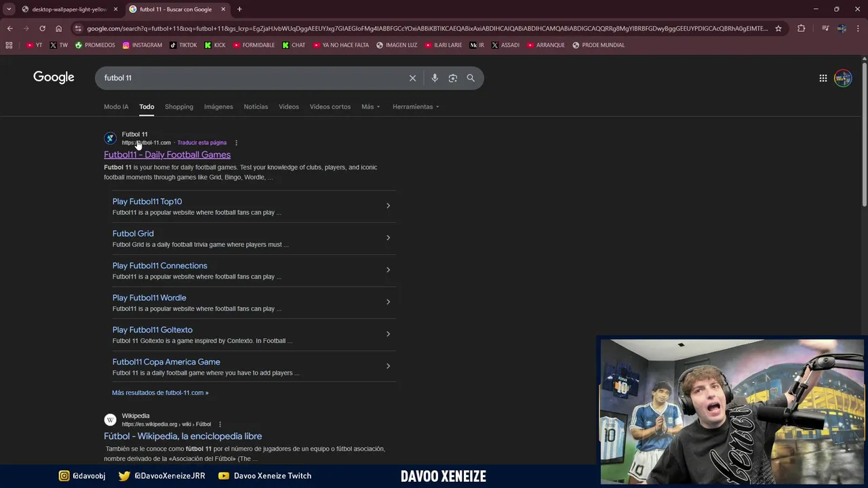Image resolution: width=868 pixels, height=488 pixels.
Task: Go to Google home via the logo
Action: [x=54, y=77]
